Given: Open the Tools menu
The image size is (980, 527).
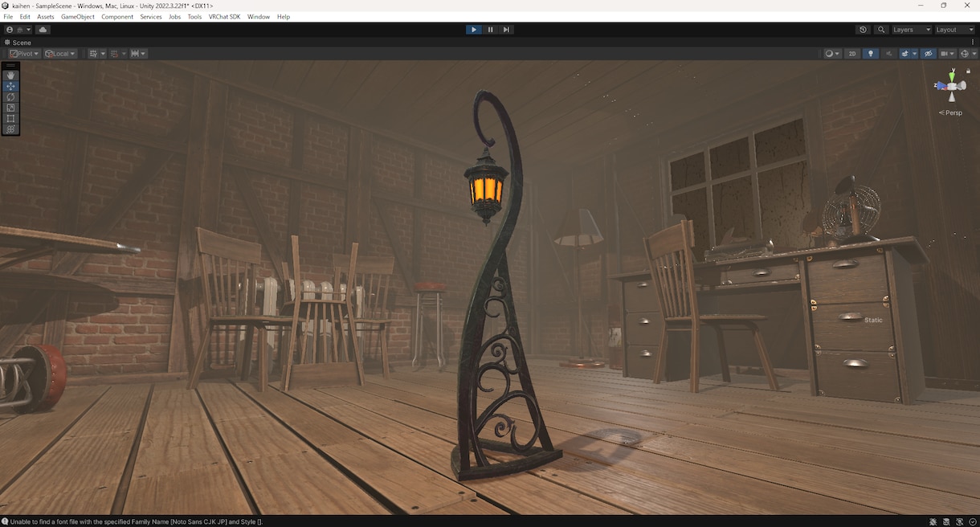Looking at the screenshot, I should [194, 17].
